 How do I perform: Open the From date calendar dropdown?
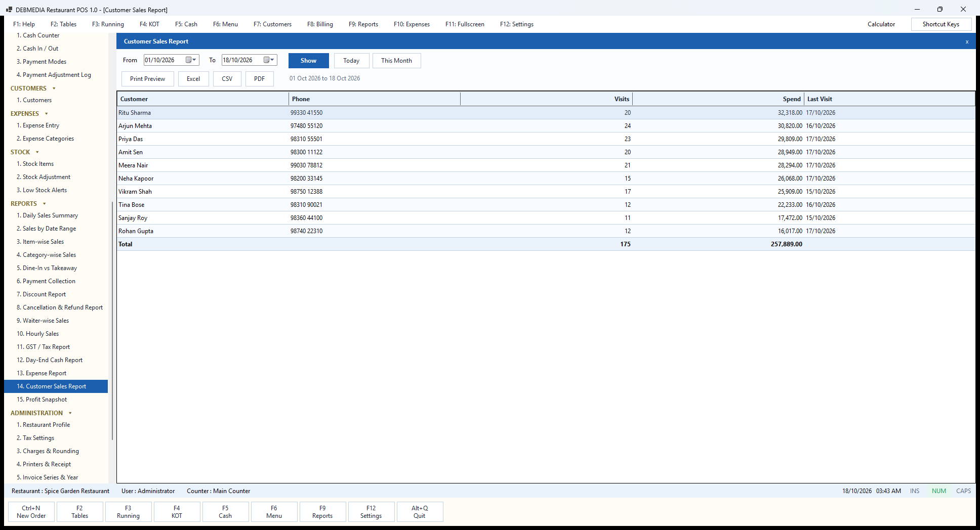191,60
